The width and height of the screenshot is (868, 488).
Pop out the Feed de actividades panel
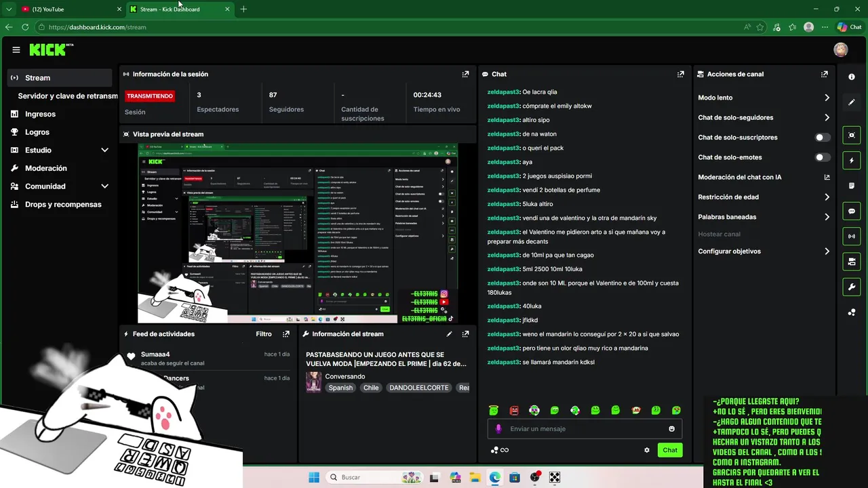[286, 334]
